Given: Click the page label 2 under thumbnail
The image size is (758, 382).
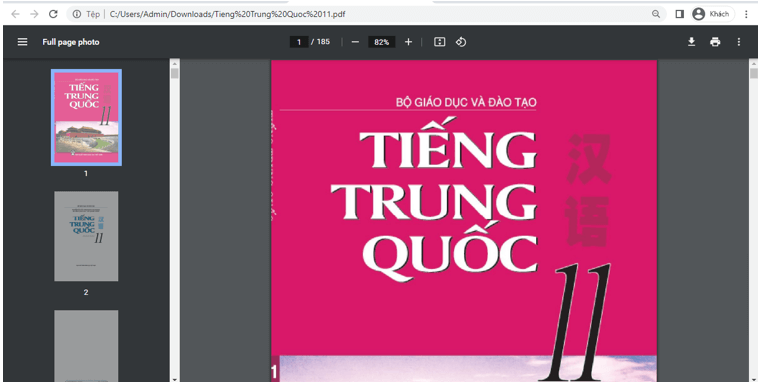Looking at the screenshot, I should pos(86,292).
